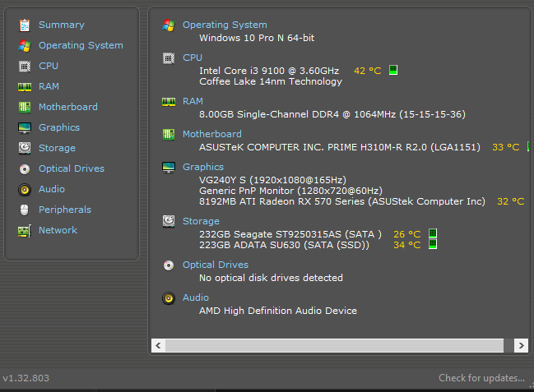Viewport: 534px width, 392px height.
Task: Click the Summary clipboard icon in sidebar
Action: pyautogui.click(x=25, y=25)
